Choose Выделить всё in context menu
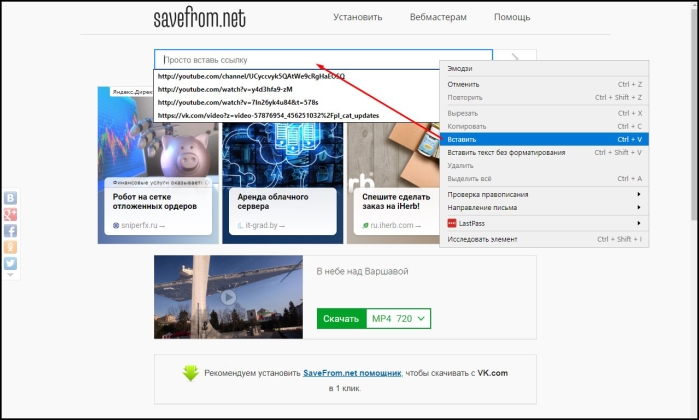Image resolution: width=699 pixels, height=420 pixels. pos(544,178)
